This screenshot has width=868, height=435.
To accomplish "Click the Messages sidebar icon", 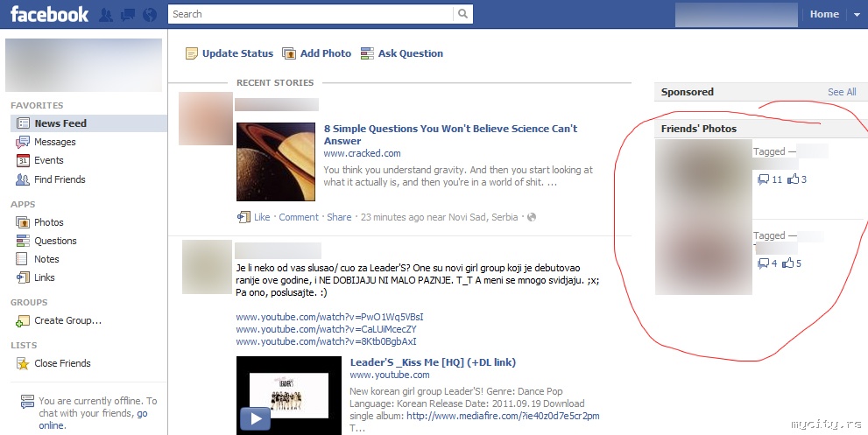I will (23, 143).
